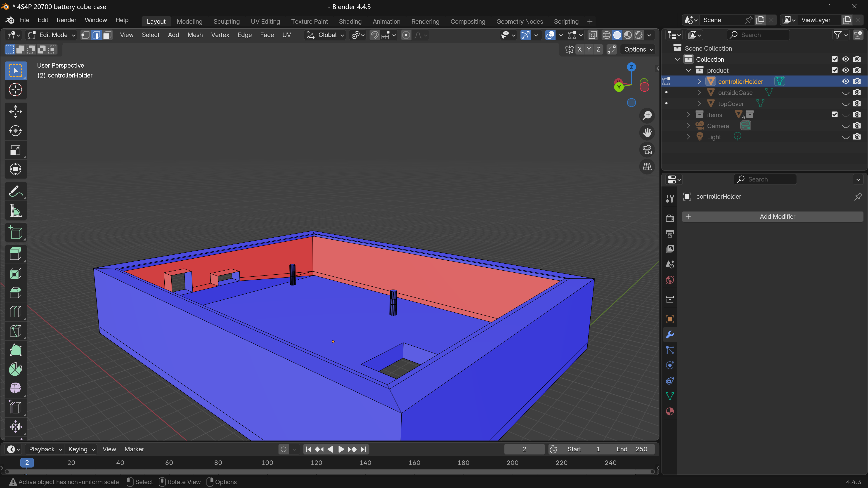This screenshot has width=868, height=488.
Task: Activate the Measure tool
Action: 16,211
